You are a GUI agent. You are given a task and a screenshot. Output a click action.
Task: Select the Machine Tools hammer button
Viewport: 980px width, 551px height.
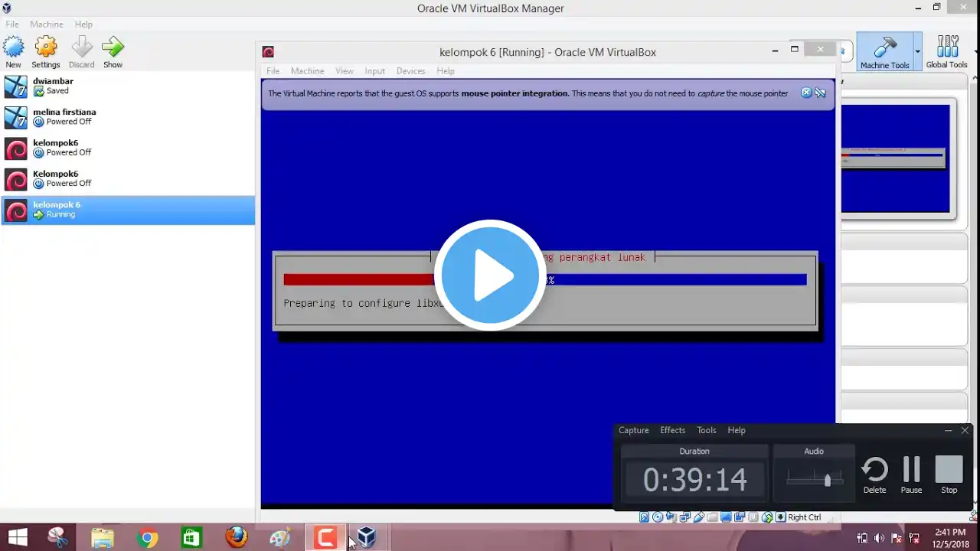pos(884,51)
